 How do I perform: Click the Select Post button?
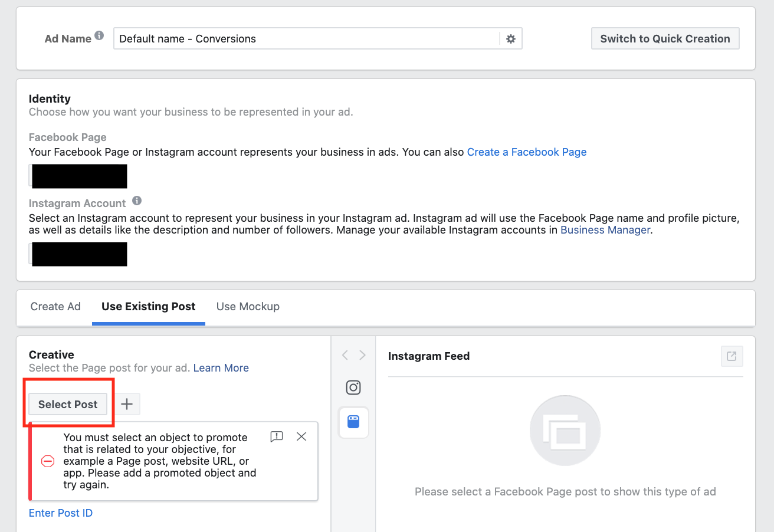(x=68, y=405)
